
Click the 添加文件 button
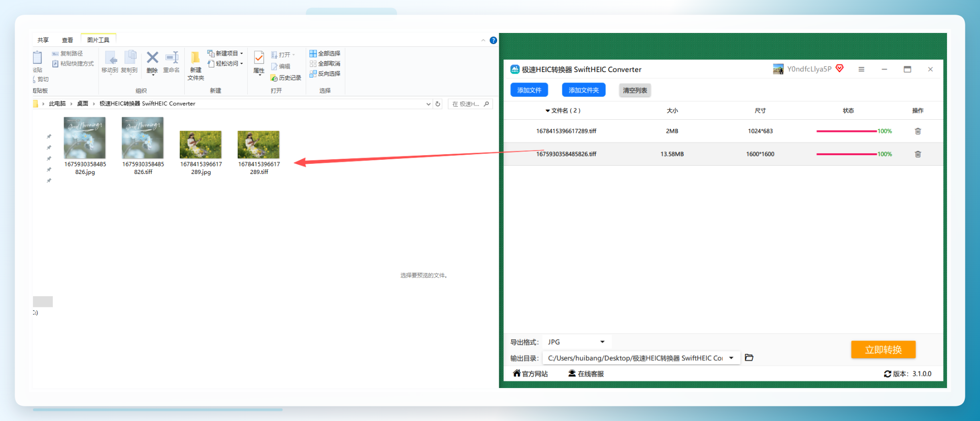(x=529, y=90)
